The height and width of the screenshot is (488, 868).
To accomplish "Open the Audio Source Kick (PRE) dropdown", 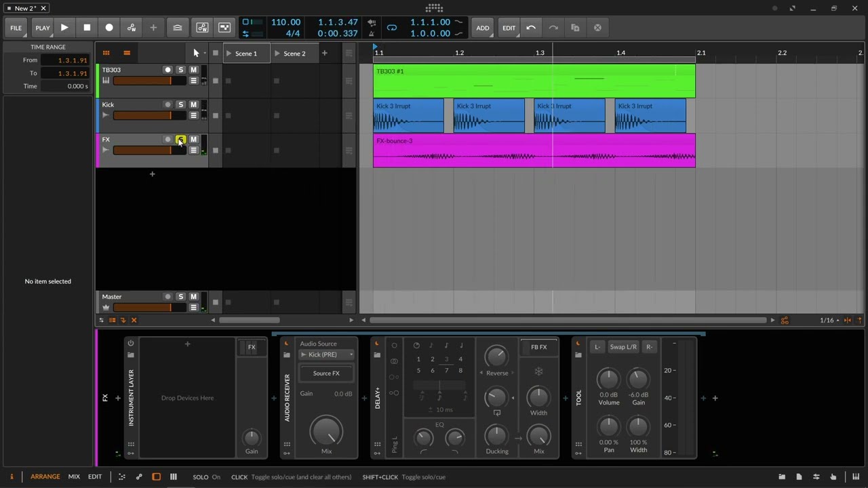I will [326, 354].
